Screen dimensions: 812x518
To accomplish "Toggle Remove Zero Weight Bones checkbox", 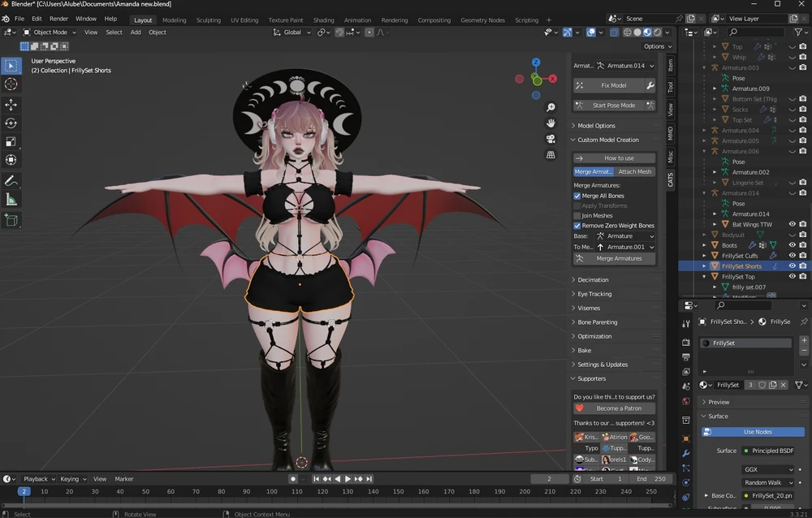I will (x=577, y=226).
